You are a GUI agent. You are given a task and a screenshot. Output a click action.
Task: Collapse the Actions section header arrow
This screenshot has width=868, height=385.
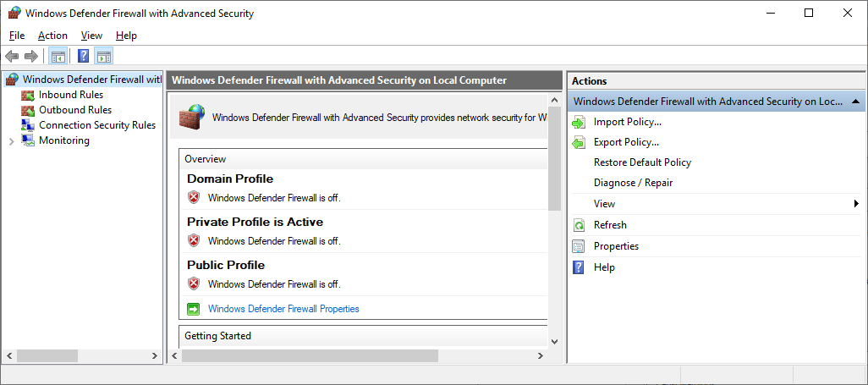click(855, 102)
